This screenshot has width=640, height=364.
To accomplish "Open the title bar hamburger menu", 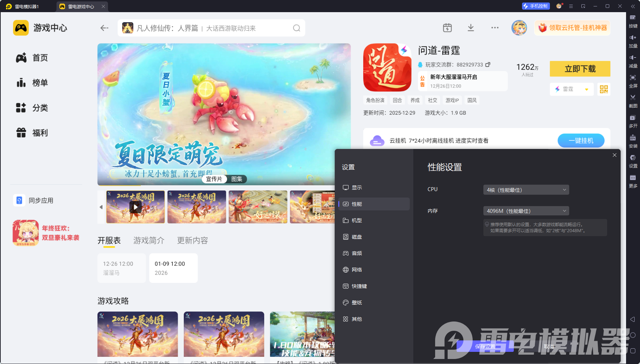I will pyautogui.click(x=571, y=6).
